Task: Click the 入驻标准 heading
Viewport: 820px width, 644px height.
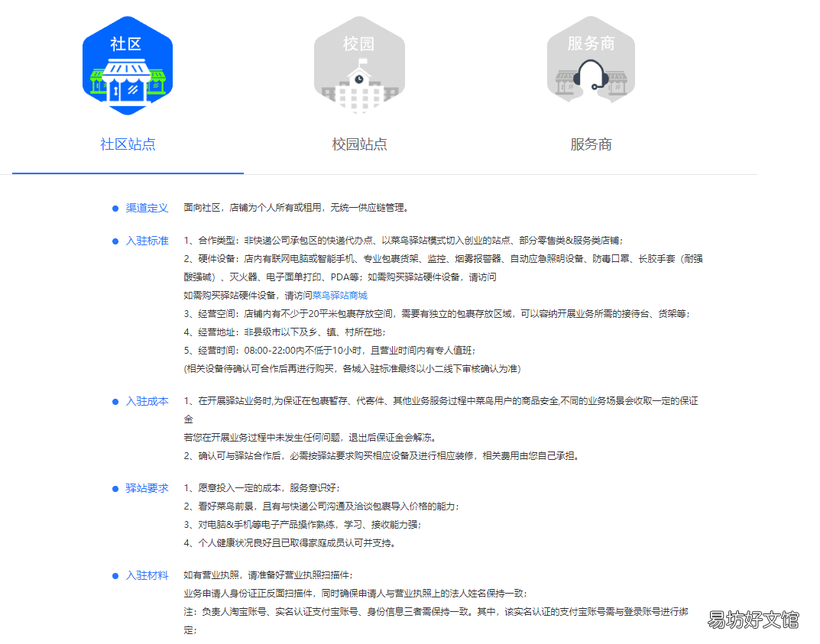Action: click(x=147, y=241)
